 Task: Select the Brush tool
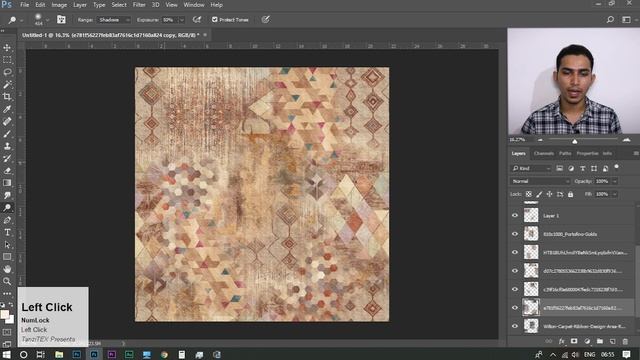7,134
